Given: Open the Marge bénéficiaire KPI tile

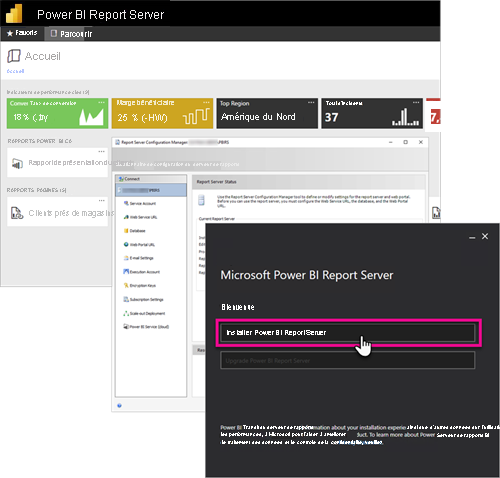Looking at the screenshot, I should (162, 113).
